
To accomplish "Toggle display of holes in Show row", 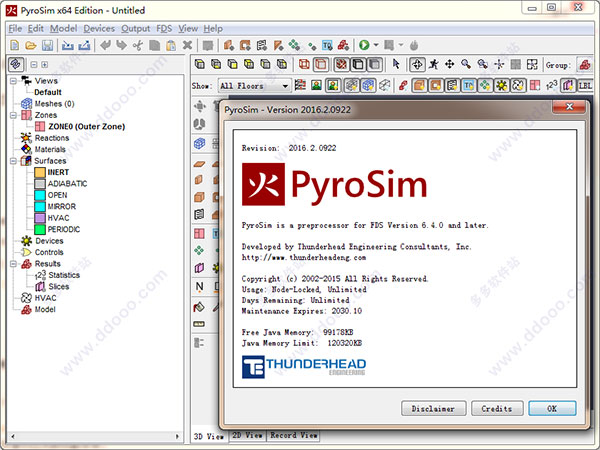I will (436, 85).
